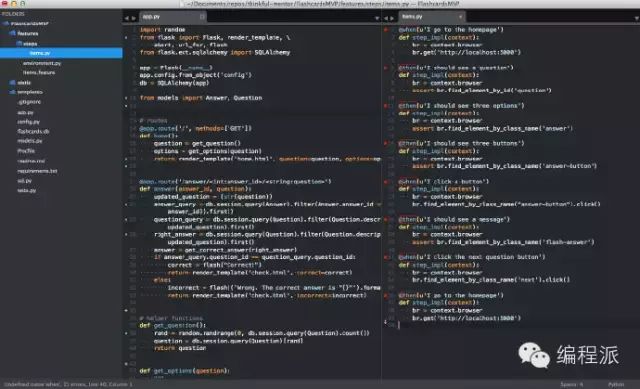Click the "flash('Correct!')" line

215,265
